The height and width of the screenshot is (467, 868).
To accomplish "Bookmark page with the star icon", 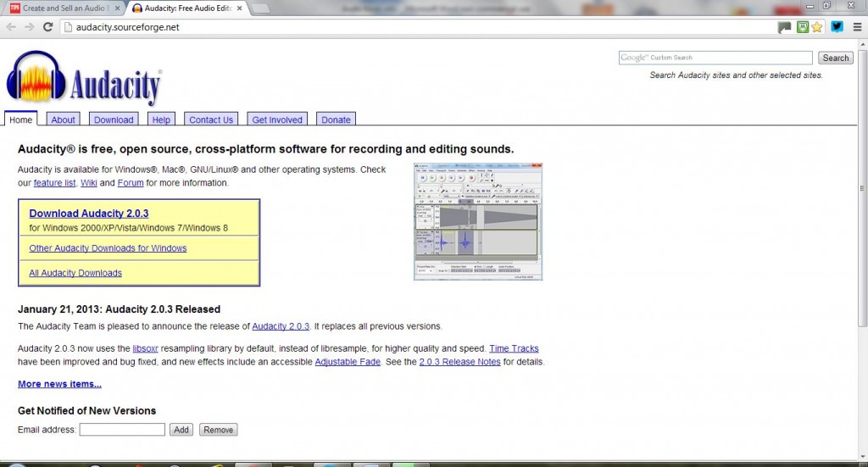I will coord(818,27).
